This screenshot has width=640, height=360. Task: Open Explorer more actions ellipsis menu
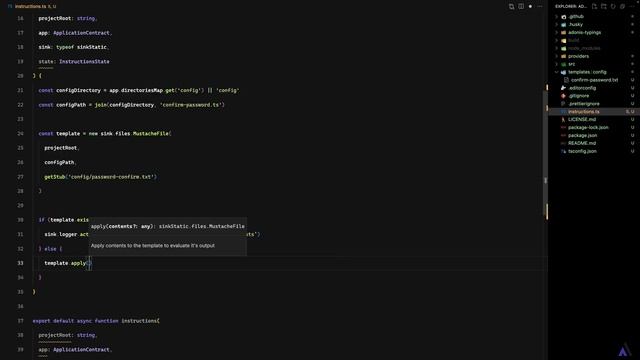click(x=632, y=7)
